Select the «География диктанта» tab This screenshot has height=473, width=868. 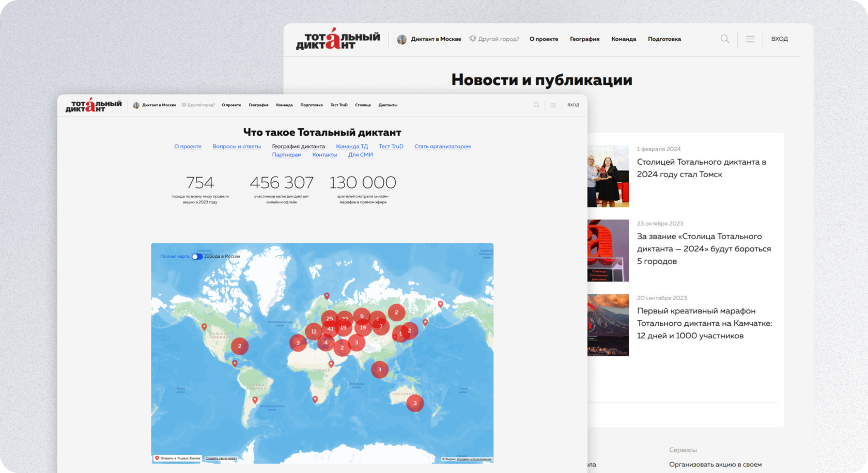(x=299, y=146)
